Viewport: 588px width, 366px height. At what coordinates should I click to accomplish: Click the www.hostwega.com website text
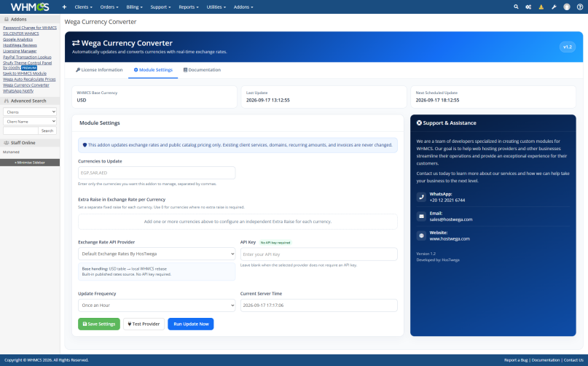[450, 238]
